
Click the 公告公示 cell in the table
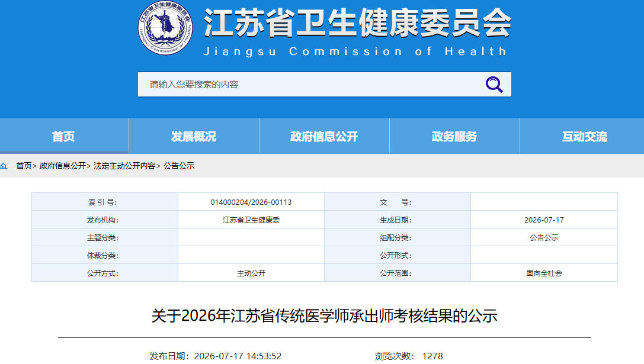point(544,237)
